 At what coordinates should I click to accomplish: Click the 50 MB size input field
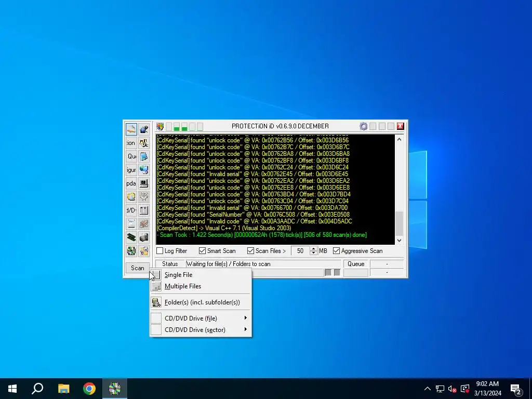tap(301, 251)
